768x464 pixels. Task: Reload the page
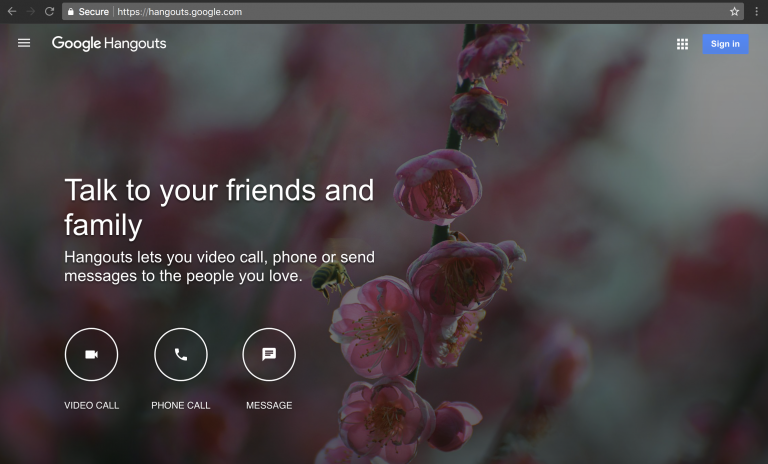49,11
